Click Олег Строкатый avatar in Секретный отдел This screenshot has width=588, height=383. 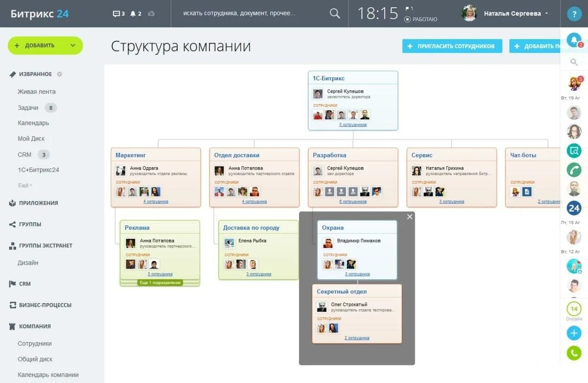pos(322,307)
